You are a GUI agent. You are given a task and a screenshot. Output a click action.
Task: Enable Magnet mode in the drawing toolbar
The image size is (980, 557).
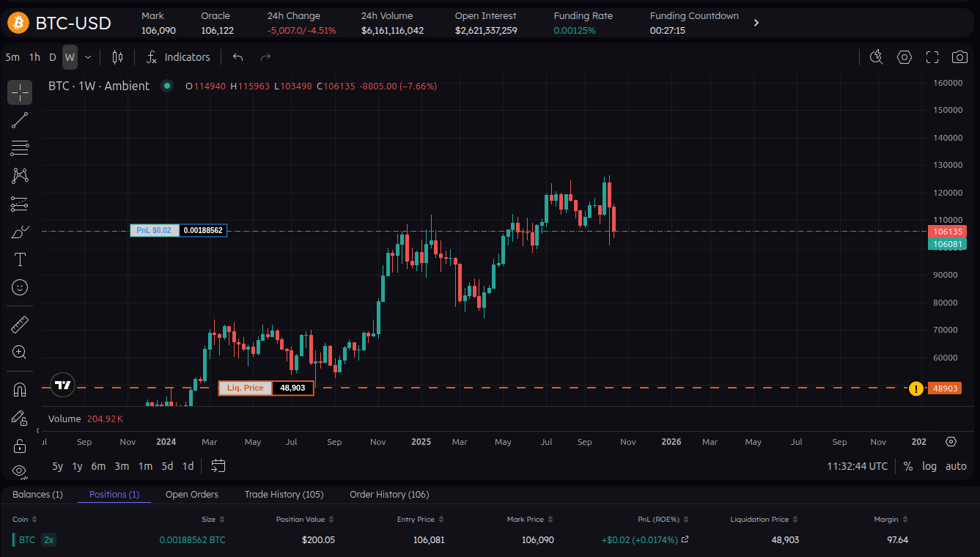pyautogui.click(x=19, y=388)
